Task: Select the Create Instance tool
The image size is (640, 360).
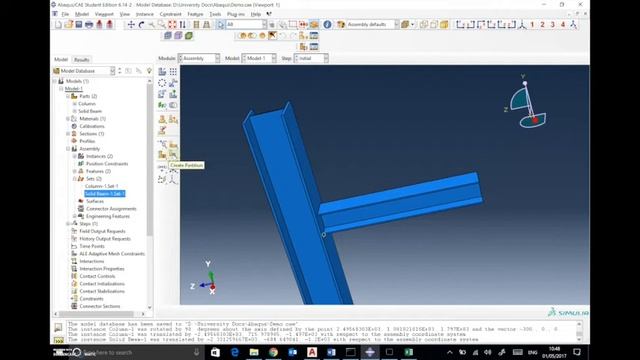Action: tap(162, 72)
